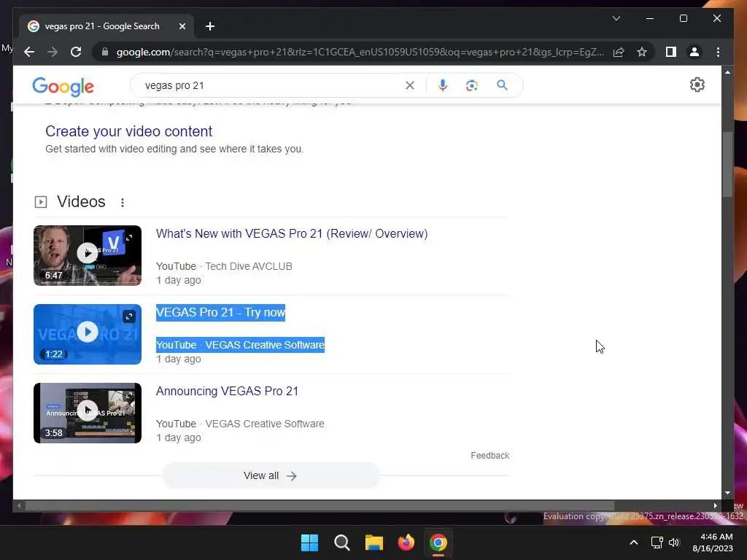The image size is (747, 560).
Task: Open Create your video content link
Action: point(128,131)
